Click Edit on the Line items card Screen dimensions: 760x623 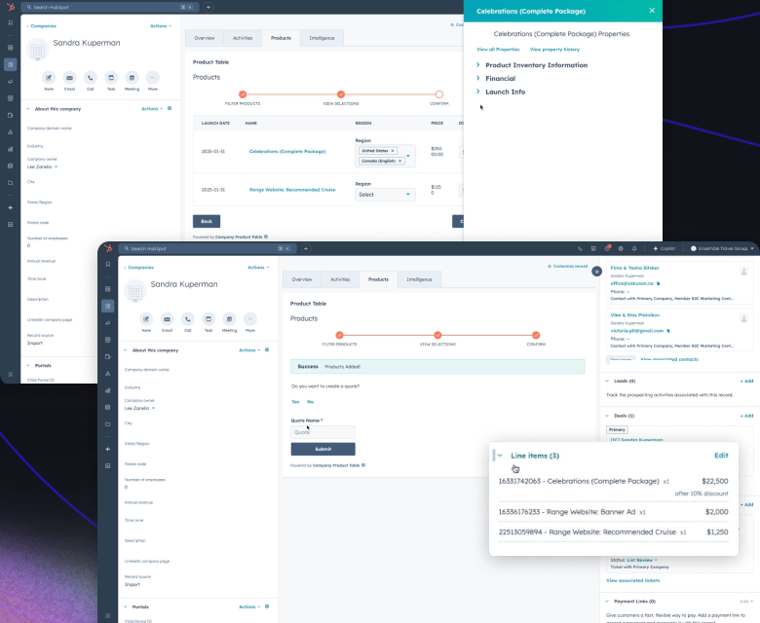coord(721,456)
